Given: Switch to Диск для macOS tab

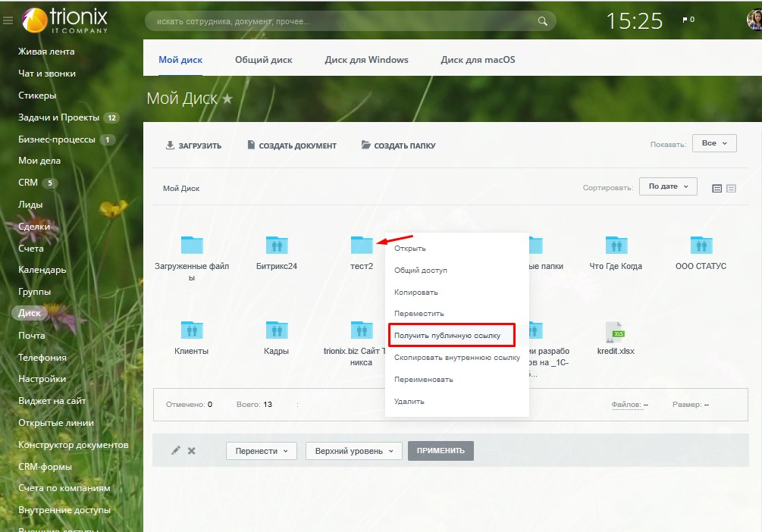Looking at the screenshot, I should (478, 60).
